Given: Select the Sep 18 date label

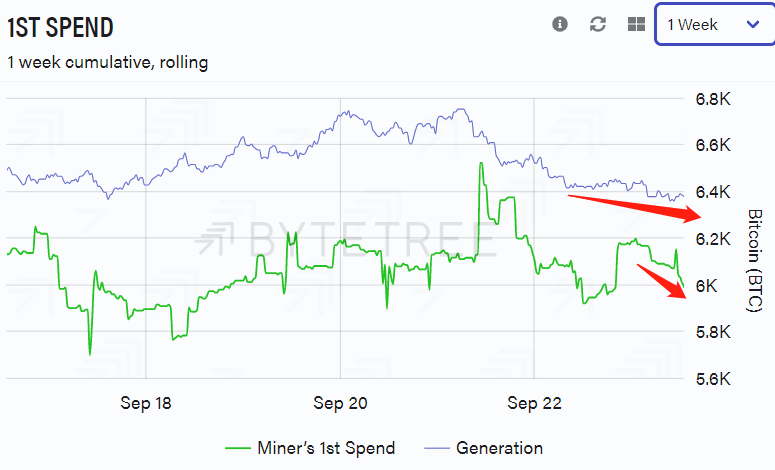Looking at the screenshot, I should point(146,404).
